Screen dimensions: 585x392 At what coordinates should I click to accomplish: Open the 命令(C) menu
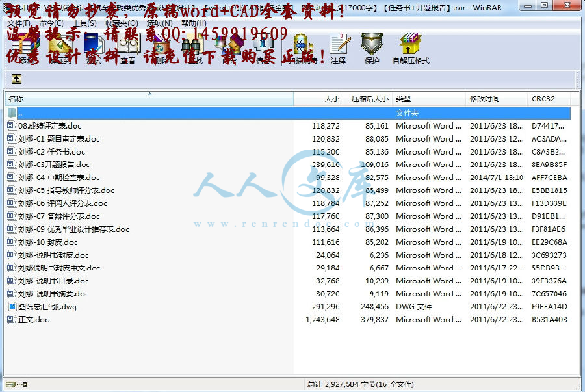pos(52,23)
